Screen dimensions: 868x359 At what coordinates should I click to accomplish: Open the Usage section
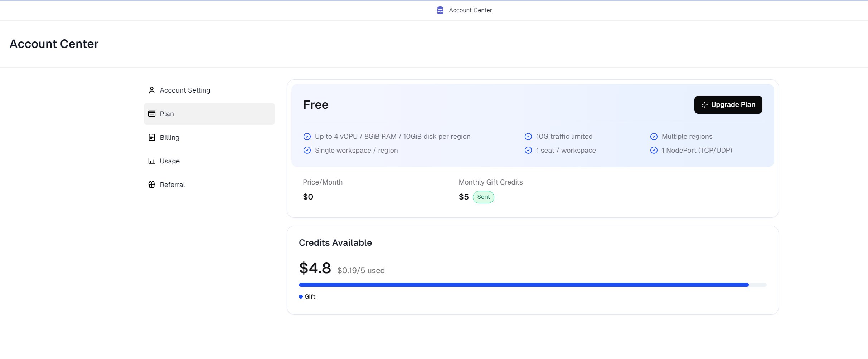pyautogui.click(x=209, y=161)
